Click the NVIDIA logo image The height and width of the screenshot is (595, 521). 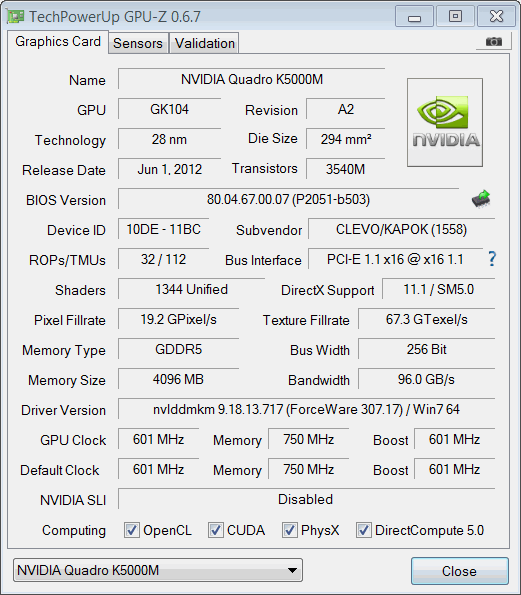445,122
